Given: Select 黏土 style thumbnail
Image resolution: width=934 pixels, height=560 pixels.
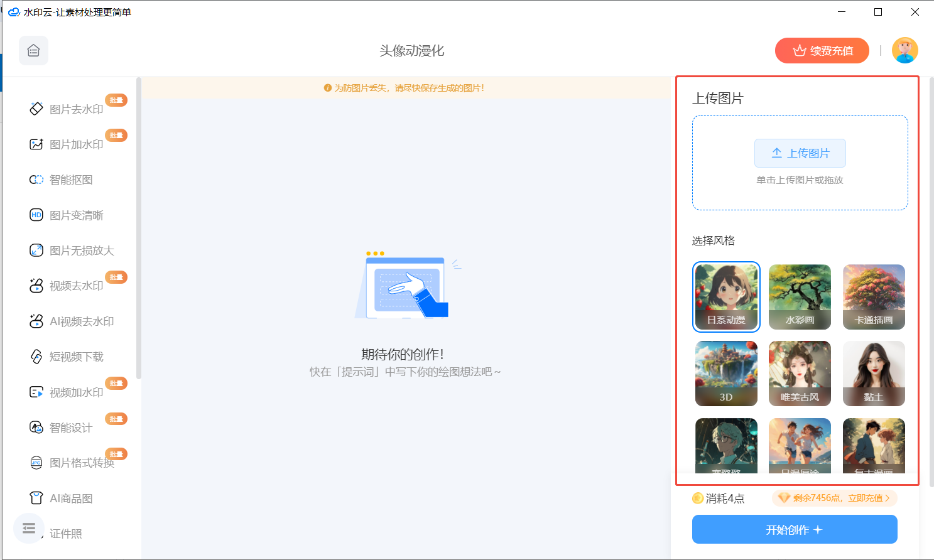Looking at the screenshot, I should (x=874, y=374).
